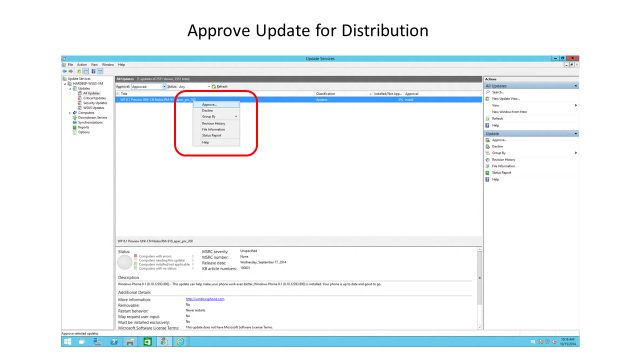Choose Help in the context menu
The height and width of the screenshot is (360, 640).
[x=216, y=142]
